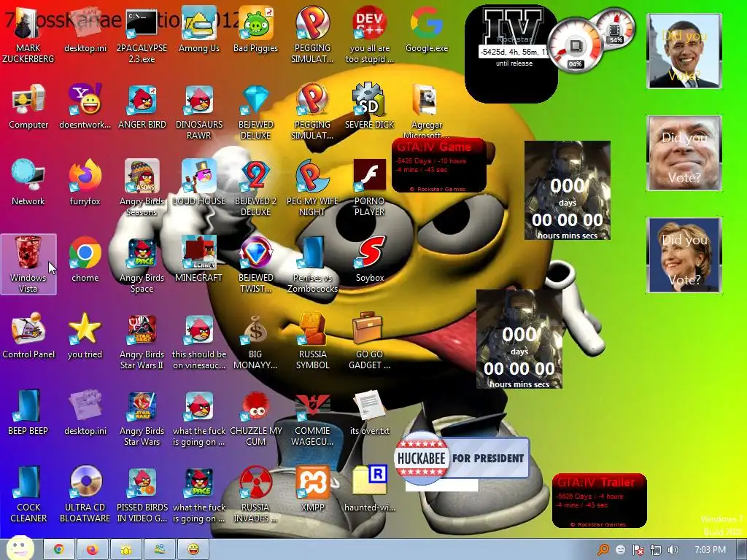
Task: Click the magnifier icon in the system tray
Action: pyautogui.click(x=603, y=550)
